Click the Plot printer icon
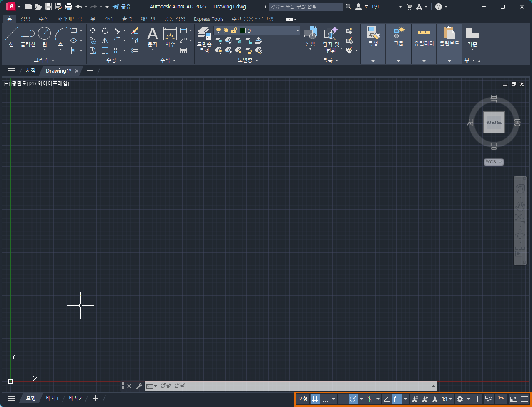The image size is (532, 407). [x=69, y=7]
